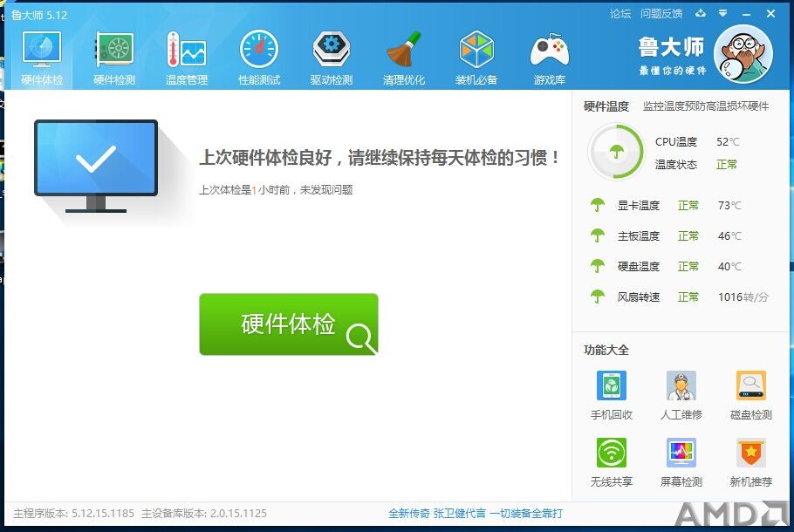Viewport: 794px width, 532px height.
Task: Open the 硬件体检 toolbar tab
Action: pyautogui.click(x=42, y=58)
